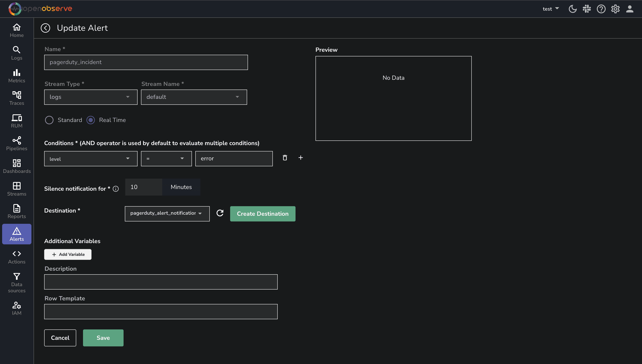Click the silence notification info icon
The height and width of the screenshot is (364, 642).
[115, 189]
